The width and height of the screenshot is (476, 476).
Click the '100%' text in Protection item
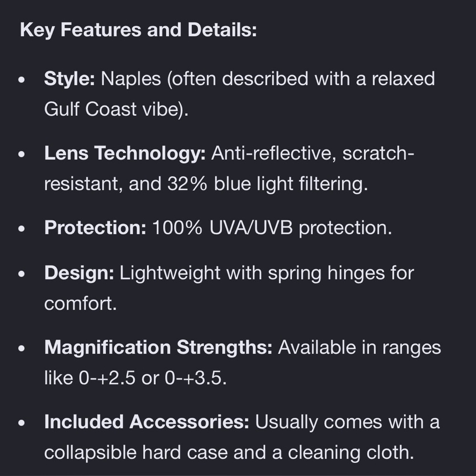pyautogui.click(x=177, y=228)
